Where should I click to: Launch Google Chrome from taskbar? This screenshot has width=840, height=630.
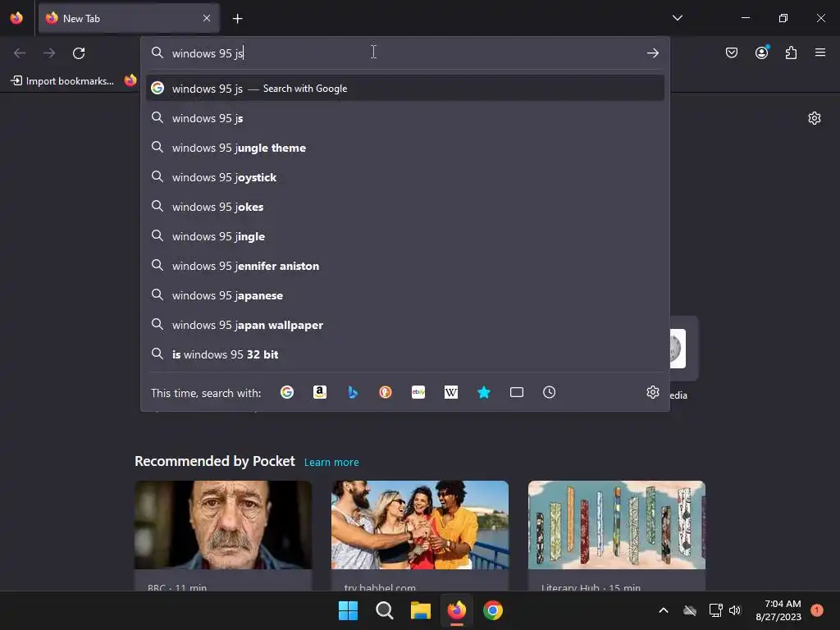click(x=493, y=610)
